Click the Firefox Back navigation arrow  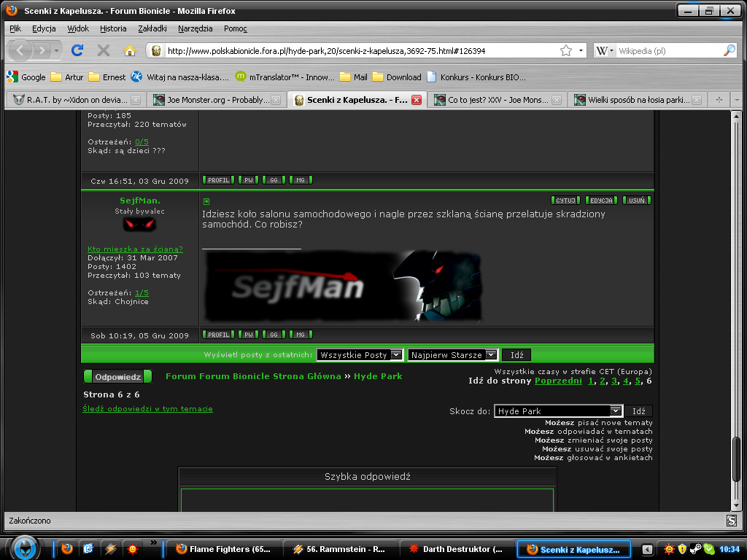20,50
